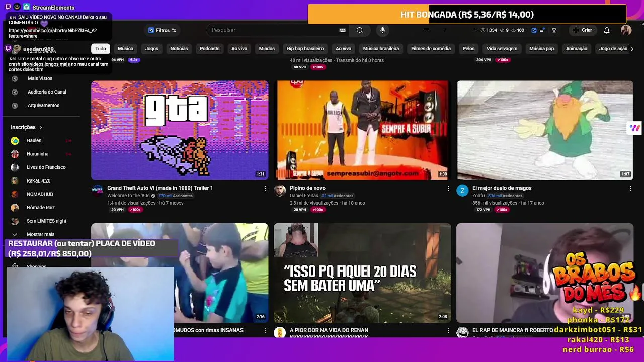Open options menu for El mejor duelo de magos
The height and width of the screenshot is (362, 644).
pos(630,189)
